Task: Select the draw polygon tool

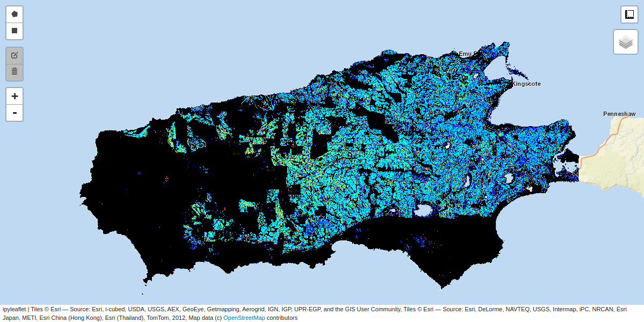Action: [14, 14]
